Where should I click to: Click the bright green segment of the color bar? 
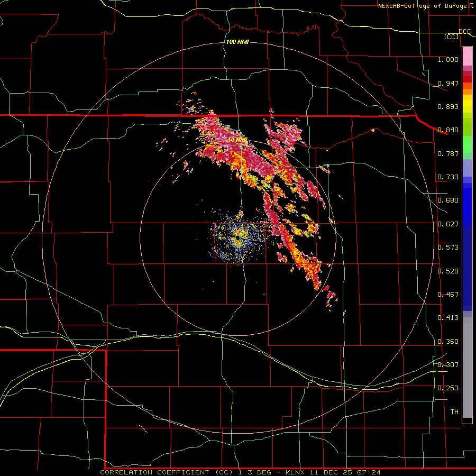[x=467, y=144]
